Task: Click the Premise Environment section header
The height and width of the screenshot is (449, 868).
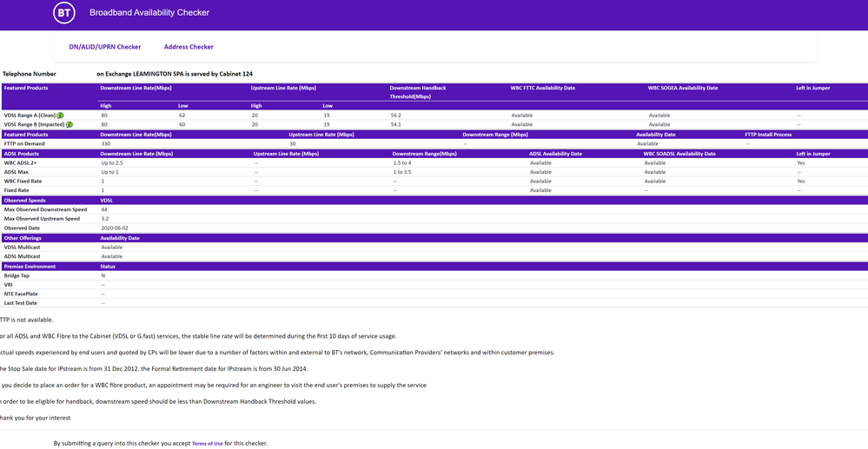Action: (30, 267)
